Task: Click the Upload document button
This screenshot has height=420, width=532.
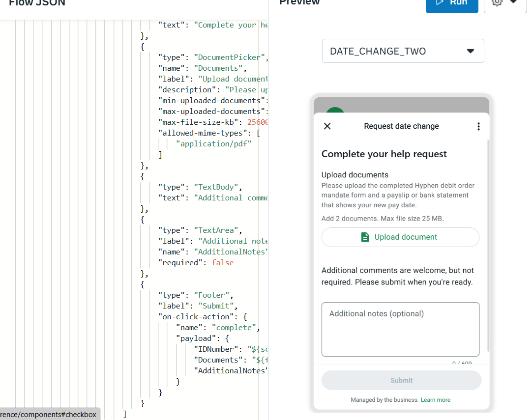Action: (400, 237)
